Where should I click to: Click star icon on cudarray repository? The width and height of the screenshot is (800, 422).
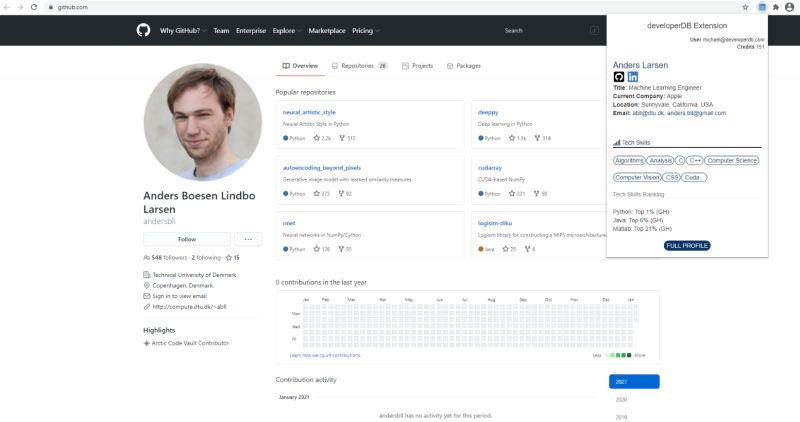click(512, 193)
